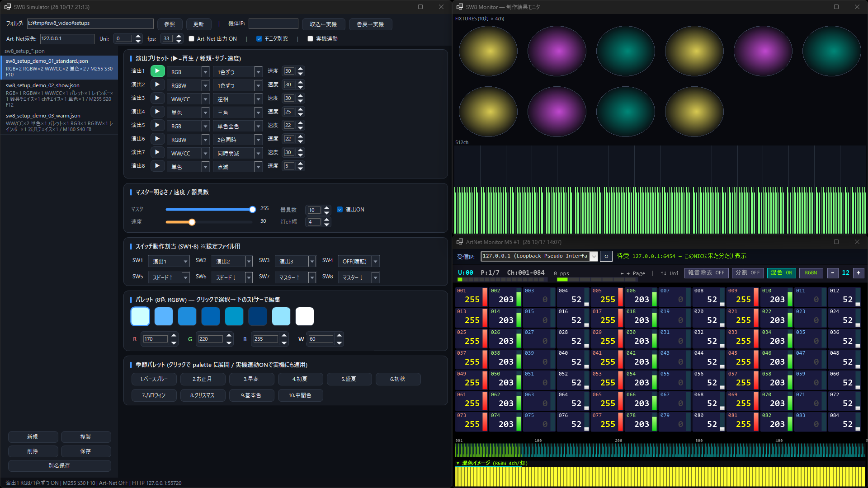The height and width of the screenshot is (488, 868).
Task: Play preset 演出4
Action: 157,112
